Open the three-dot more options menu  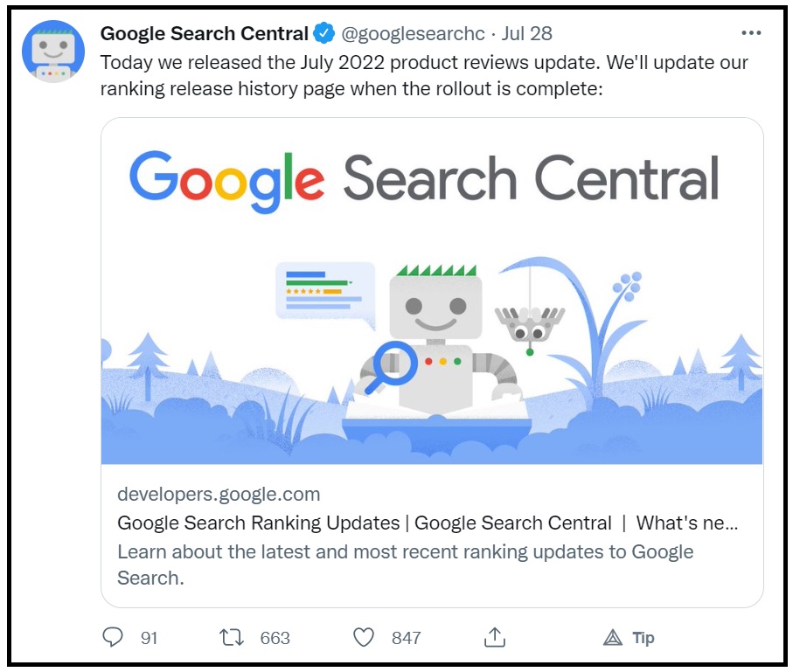click(751, 33)
